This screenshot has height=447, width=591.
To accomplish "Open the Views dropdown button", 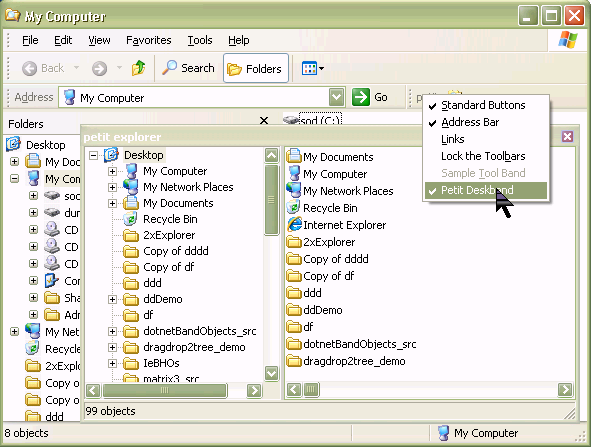I will (312, 69).
